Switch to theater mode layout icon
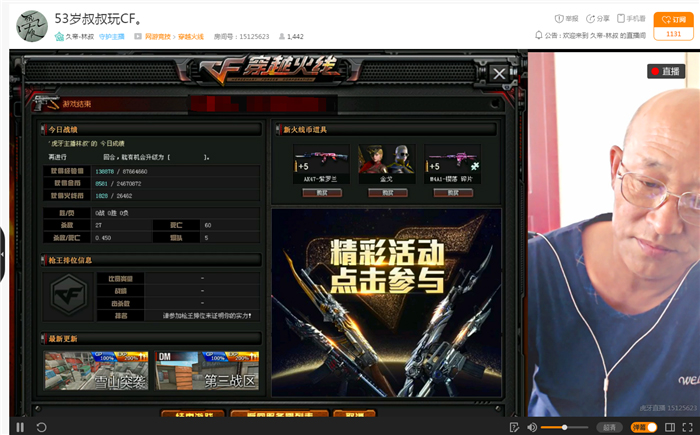Screen dimensions: 700x435 [670, 427]
